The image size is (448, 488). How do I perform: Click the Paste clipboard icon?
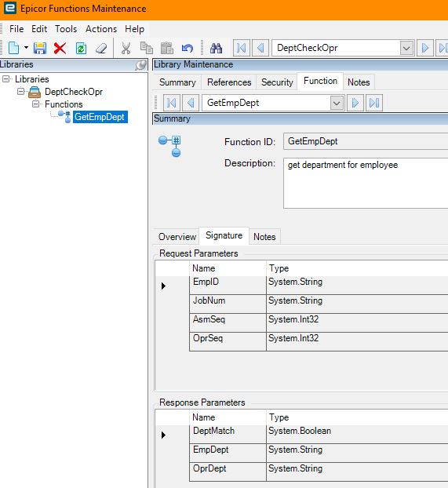pos(167,48)
